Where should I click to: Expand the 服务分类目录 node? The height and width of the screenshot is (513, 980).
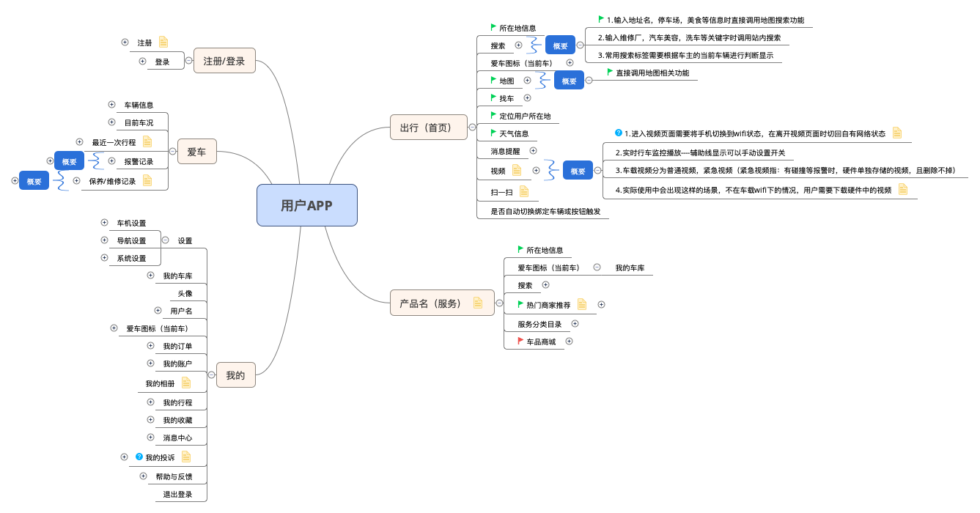[575, 323]
